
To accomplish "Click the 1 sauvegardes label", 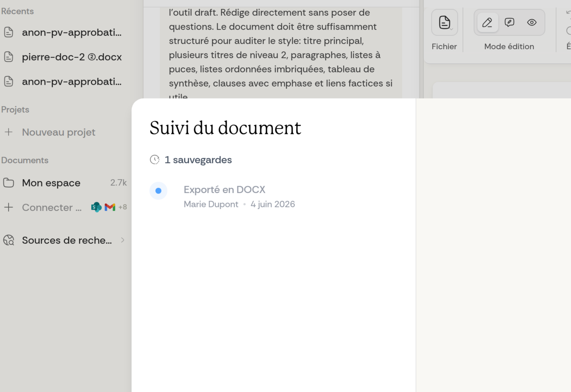I will 198,160.
